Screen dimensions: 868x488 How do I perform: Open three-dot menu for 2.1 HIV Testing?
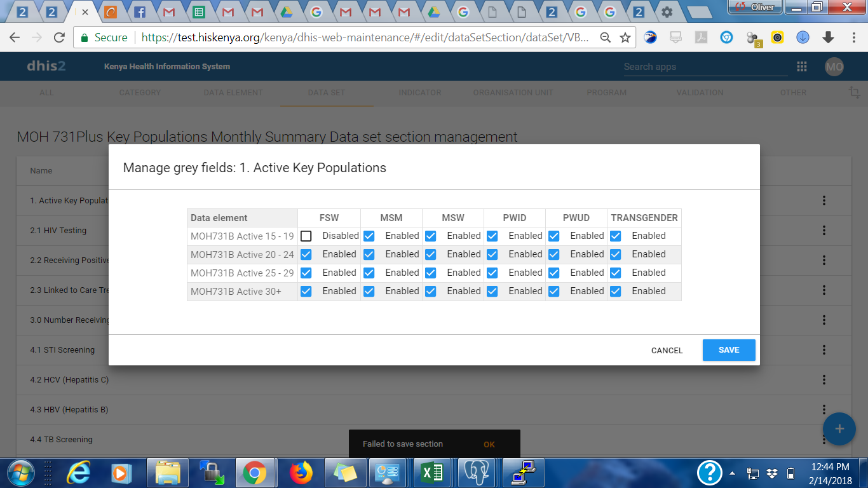(x=824, y=231)
